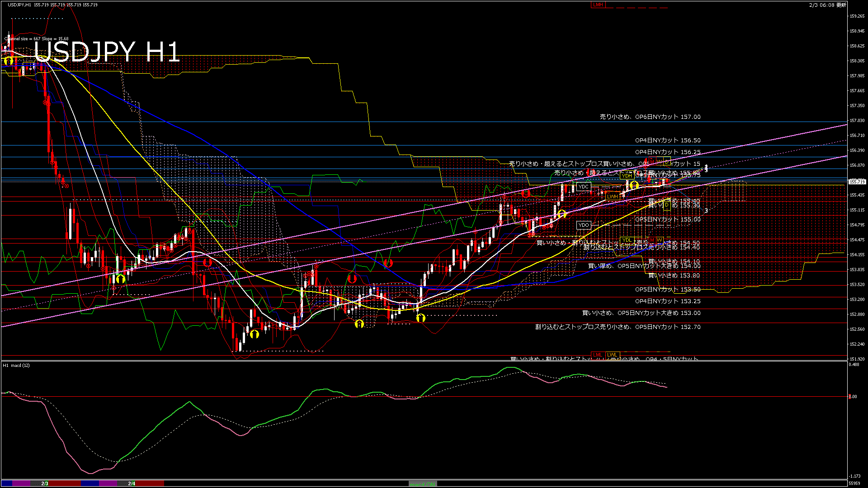
Task: Click the USDJPY,H1 chart header text
Action: [x=20, y=5]
